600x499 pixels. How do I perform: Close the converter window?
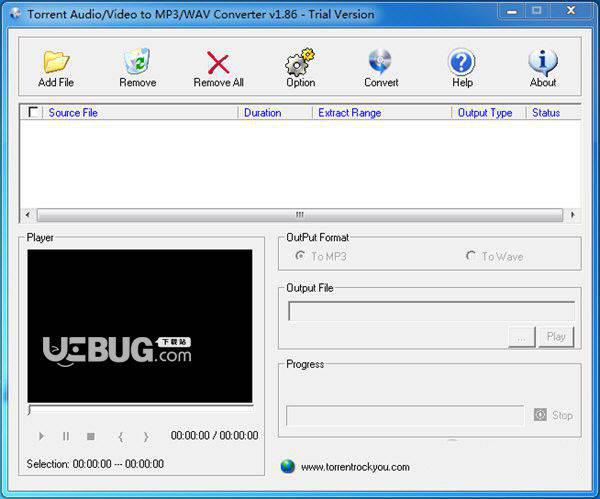coord(571,11)
